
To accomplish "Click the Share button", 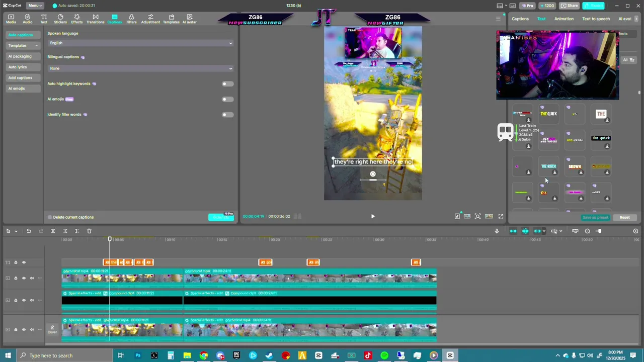I will pos(570,6).
